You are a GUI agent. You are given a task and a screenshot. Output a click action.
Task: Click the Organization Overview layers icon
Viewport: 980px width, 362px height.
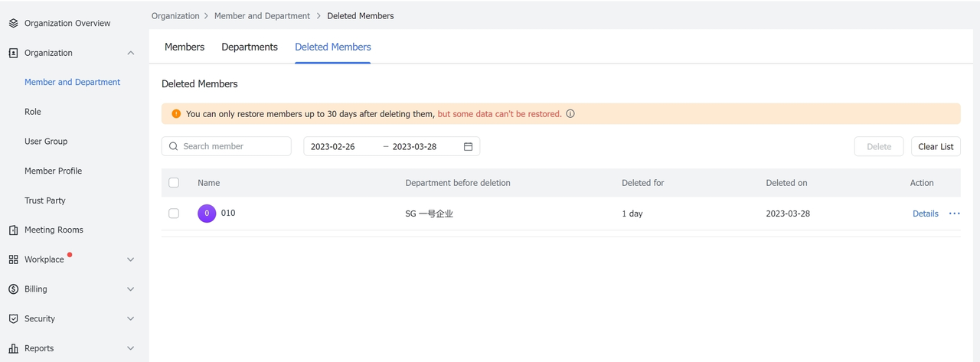13,23
